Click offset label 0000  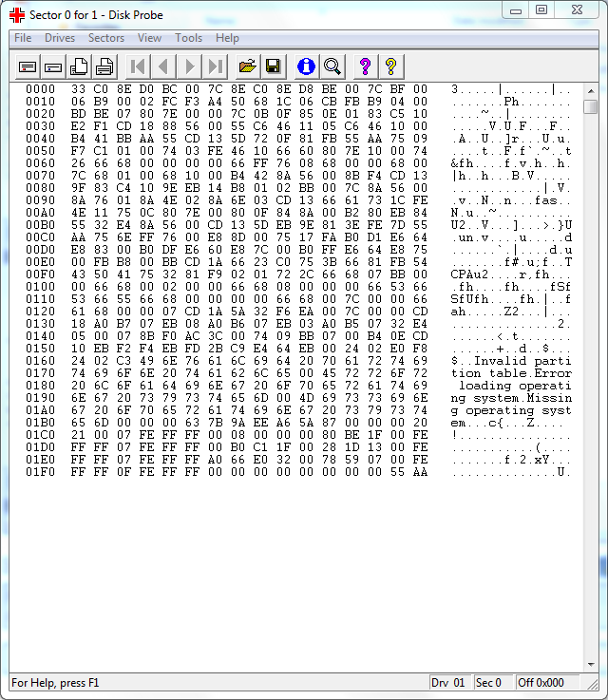[x=40, y=89]
